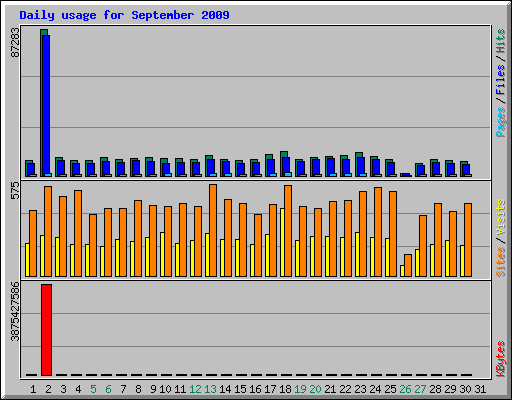Click the 38754275​86 KBytes axis value
This screenshot has height=400, width=512.
(x=15, y=312)
